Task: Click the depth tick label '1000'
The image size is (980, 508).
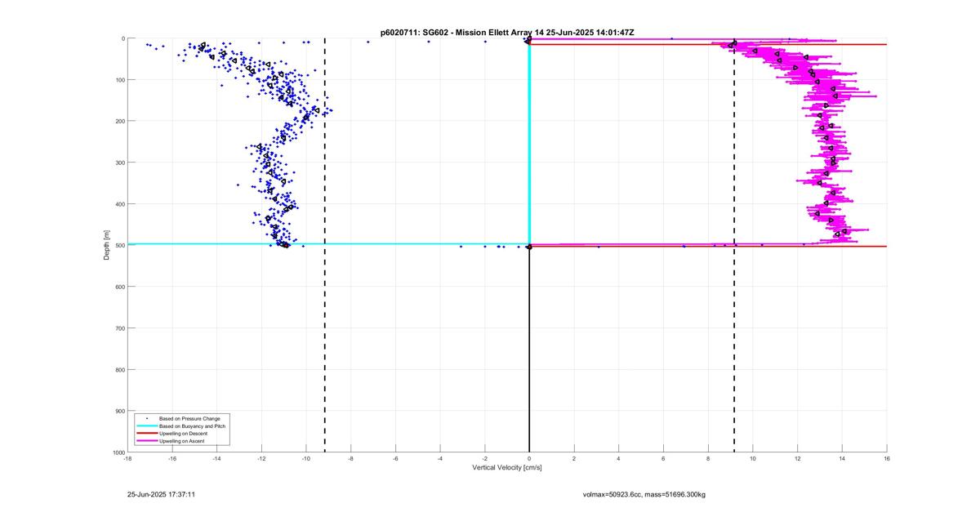Action: [118, 452]
